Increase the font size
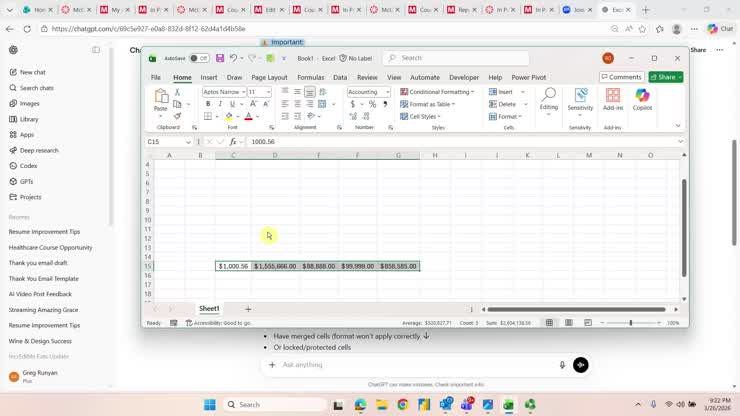 pyautogui.click(x=253, y=104)
